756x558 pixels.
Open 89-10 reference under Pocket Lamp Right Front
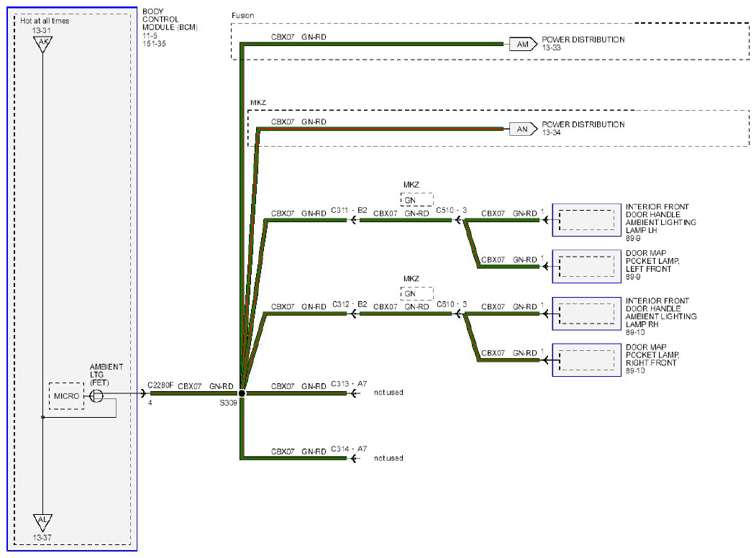tap(635, 370)
